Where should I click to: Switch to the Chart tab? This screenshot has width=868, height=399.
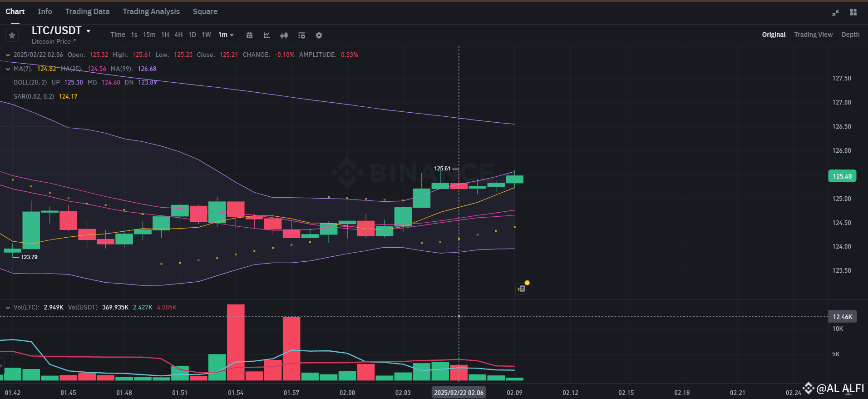click(x=15, y=11)
